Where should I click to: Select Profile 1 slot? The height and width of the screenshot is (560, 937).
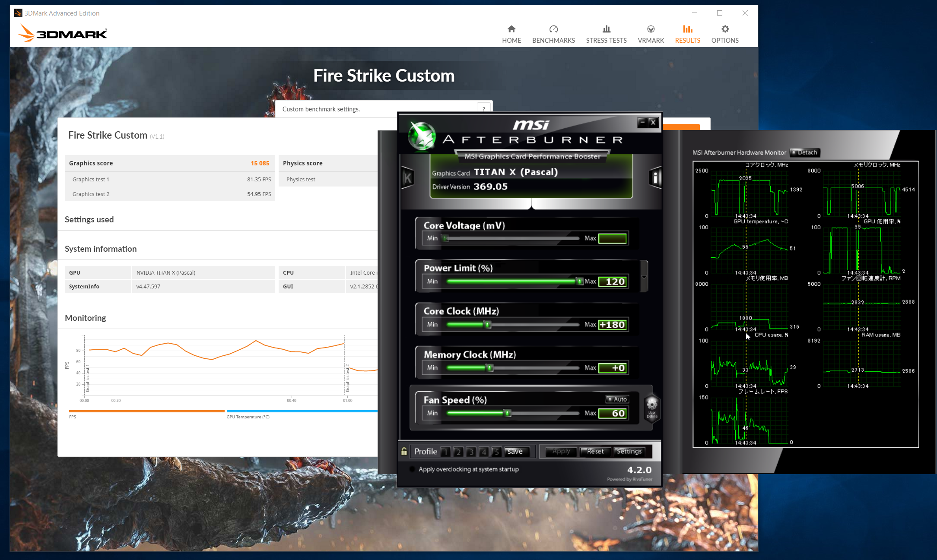(x=446, y=452)
